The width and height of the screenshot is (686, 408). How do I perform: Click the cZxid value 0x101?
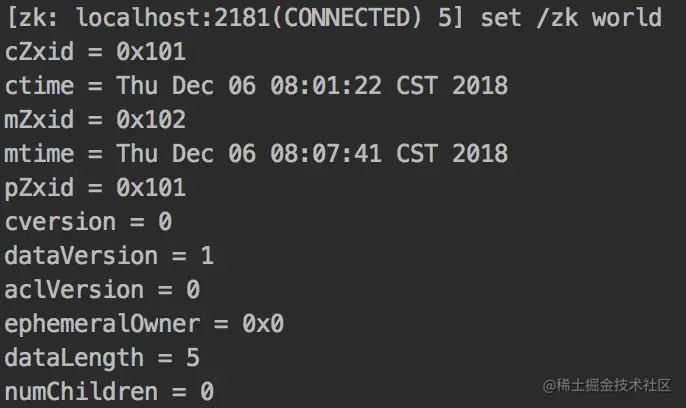coord(150,51)
